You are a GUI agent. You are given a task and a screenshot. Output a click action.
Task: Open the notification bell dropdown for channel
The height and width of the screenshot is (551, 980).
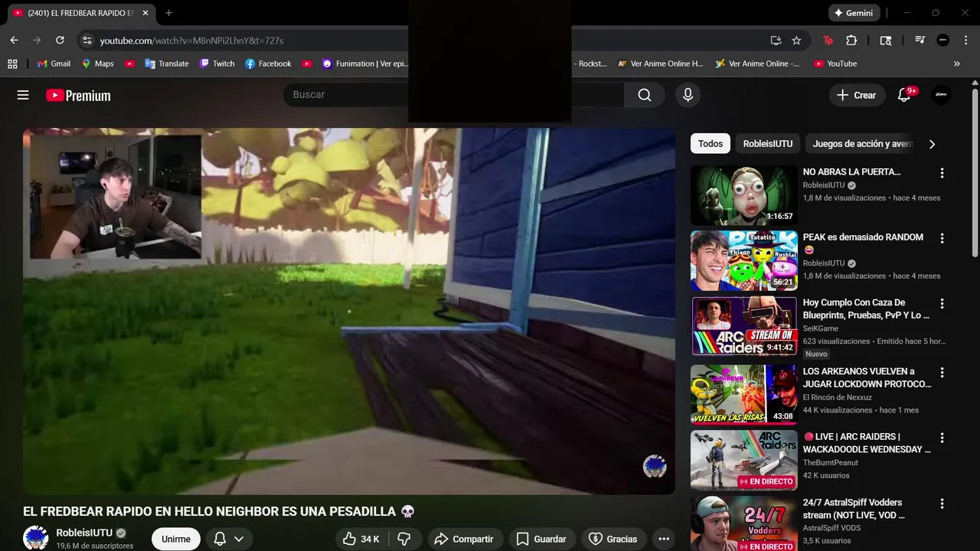229,539
